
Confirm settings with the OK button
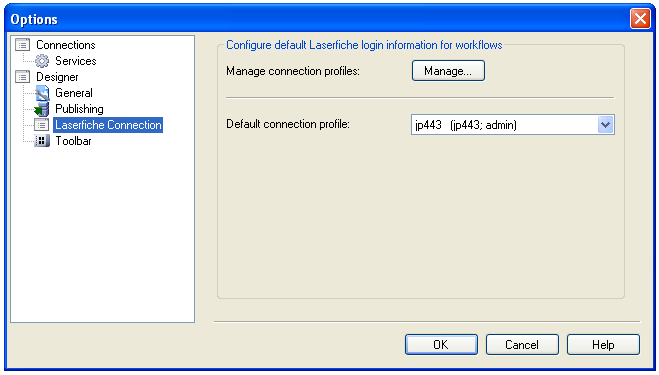[x=441, y=345]
